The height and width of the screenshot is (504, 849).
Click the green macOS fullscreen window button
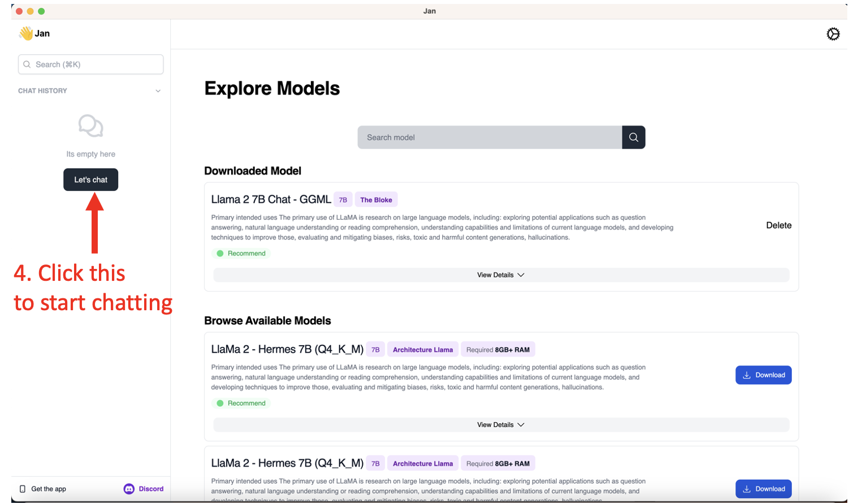(41, 11)
